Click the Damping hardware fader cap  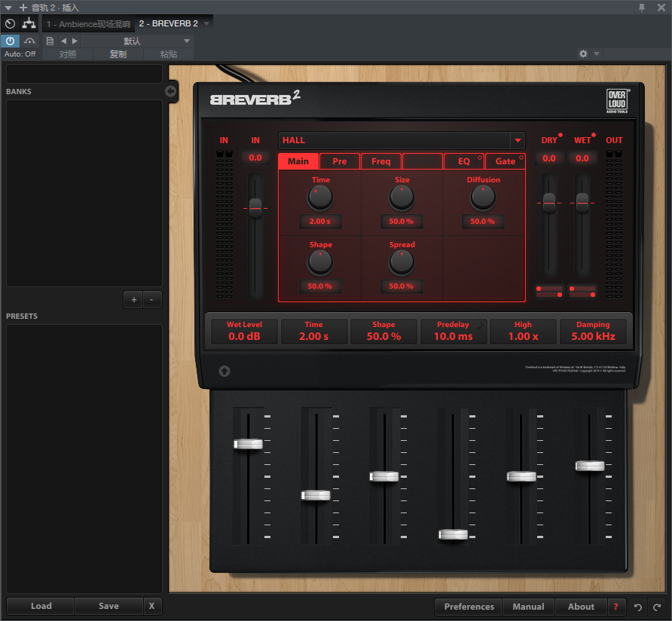590,466
